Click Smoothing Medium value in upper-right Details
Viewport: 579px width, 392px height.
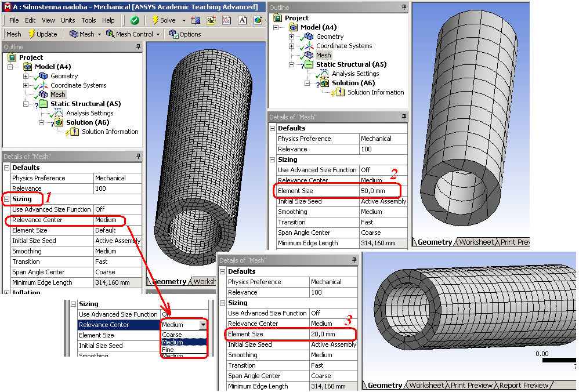(383, 212)
